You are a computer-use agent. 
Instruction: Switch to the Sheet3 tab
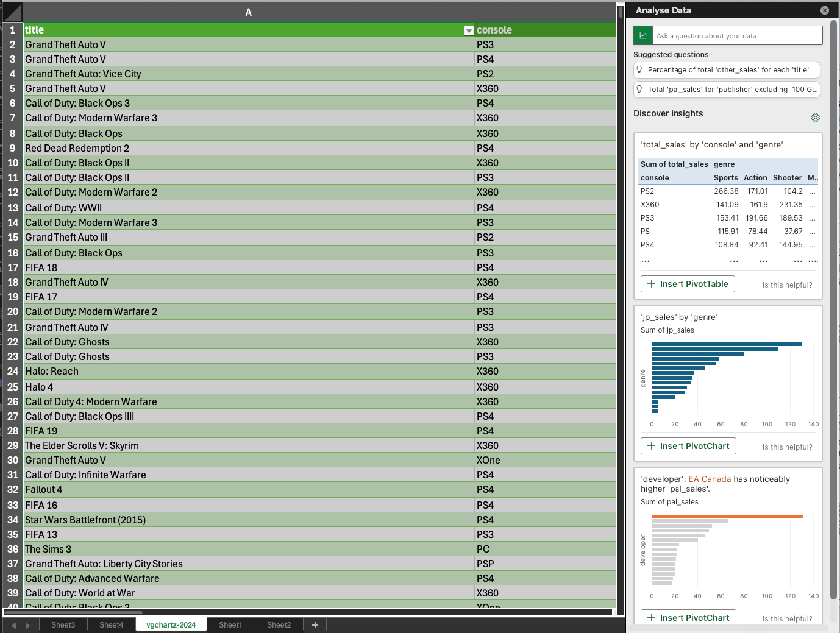pyautogui.click(x=63, y=625)
